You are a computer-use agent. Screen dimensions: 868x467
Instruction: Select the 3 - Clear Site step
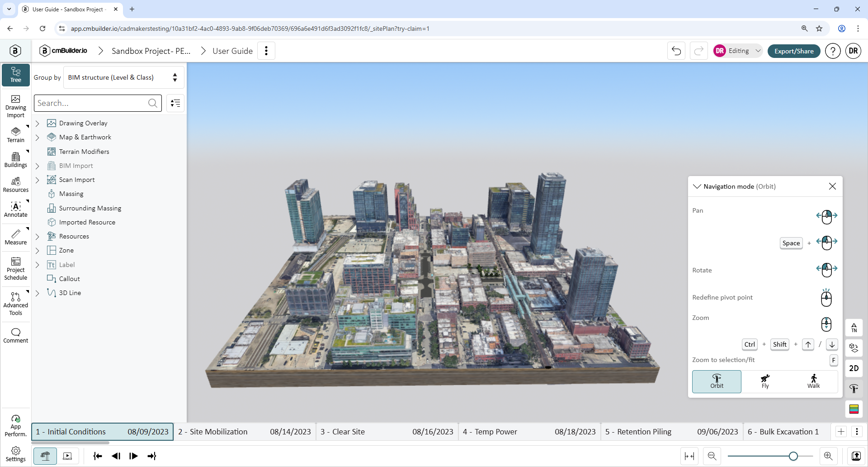(387, 432)
